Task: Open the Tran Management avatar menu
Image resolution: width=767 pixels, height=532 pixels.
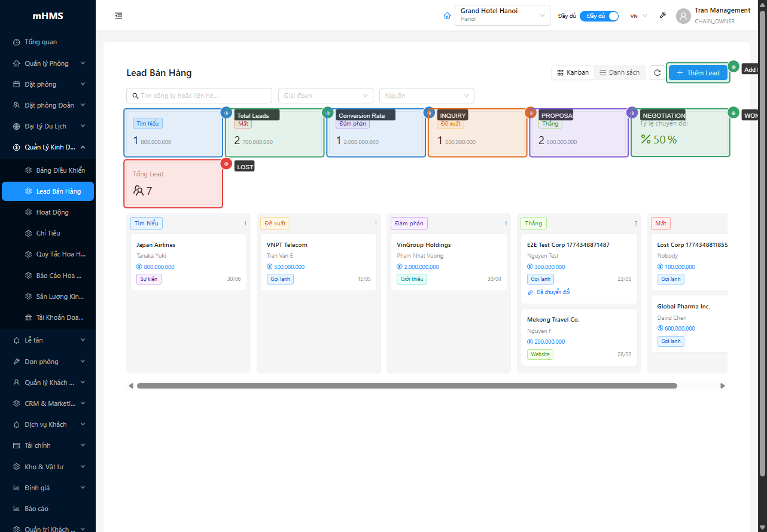Action: (x=683, y=16)
